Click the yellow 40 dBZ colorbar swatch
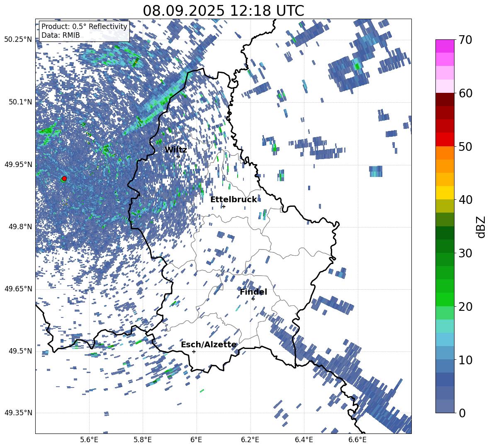 click(x=445, y=193)
